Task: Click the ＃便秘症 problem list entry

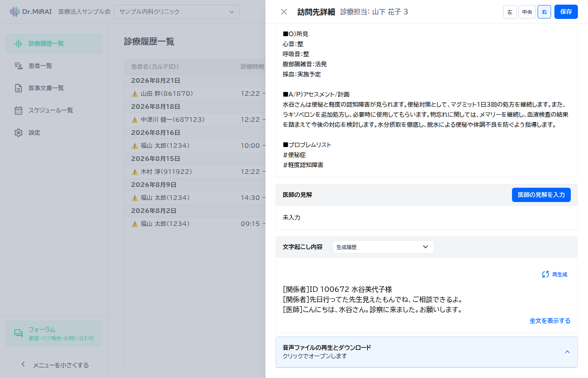Action: (x=294, y=155)
